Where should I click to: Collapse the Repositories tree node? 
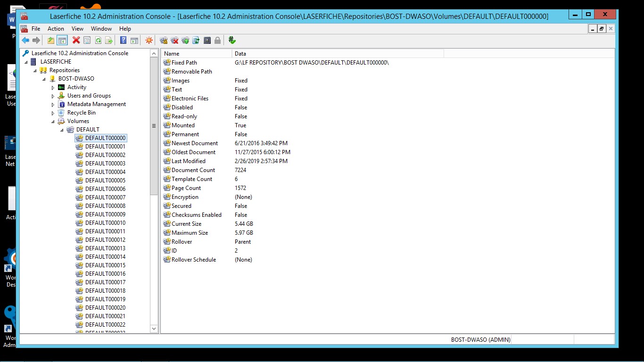coord(35,71)
